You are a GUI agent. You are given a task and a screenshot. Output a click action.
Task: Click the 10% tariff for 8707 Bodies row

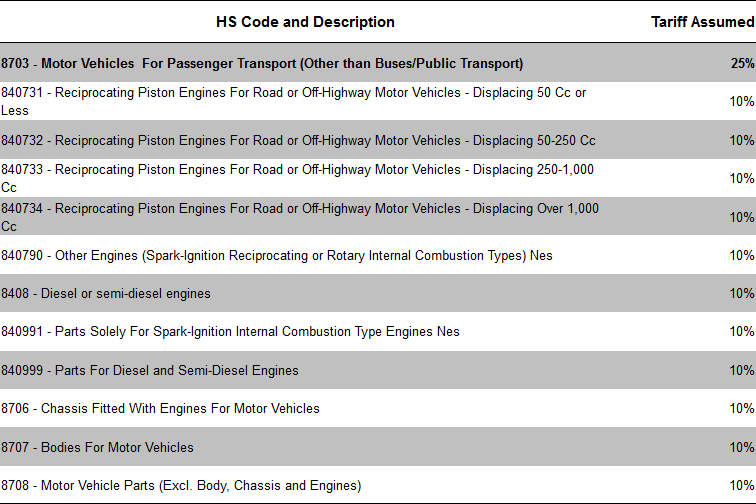tap(742, 447)
